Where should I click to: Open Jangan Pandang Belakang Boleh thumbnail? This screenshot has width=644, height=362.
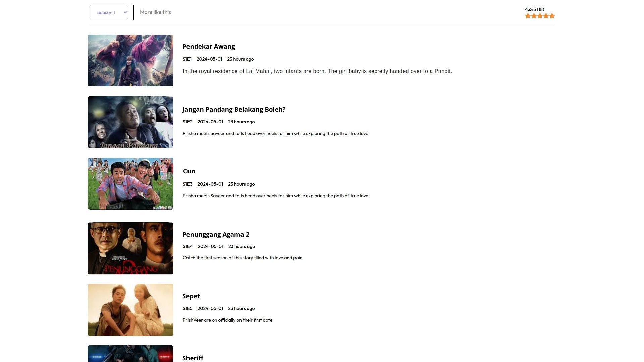(x=130, y=122)
